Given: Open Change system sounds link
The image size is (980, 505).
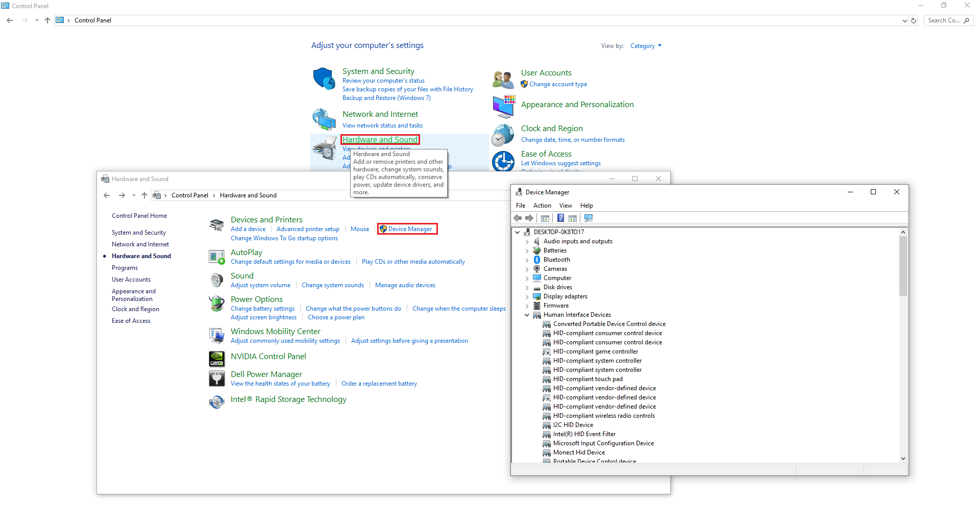Looking at the screenshot, I should [x=332, y=285].
